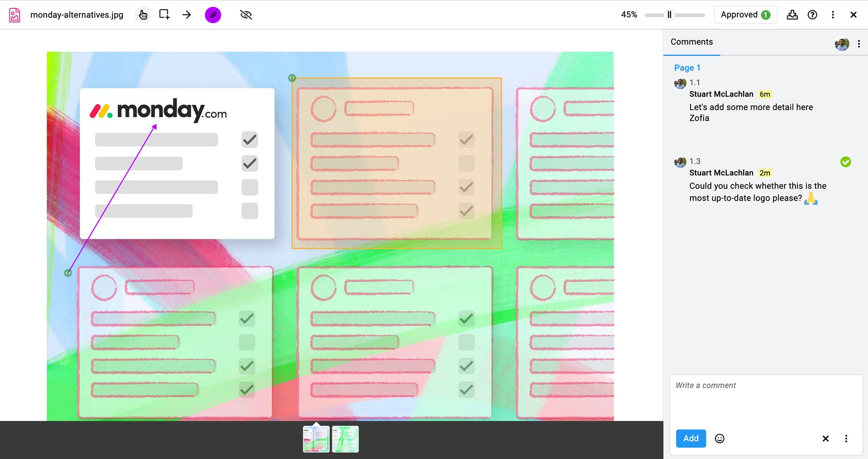Close the proofing viewer
The image size is (868, 459).
[x=853, y=15]
